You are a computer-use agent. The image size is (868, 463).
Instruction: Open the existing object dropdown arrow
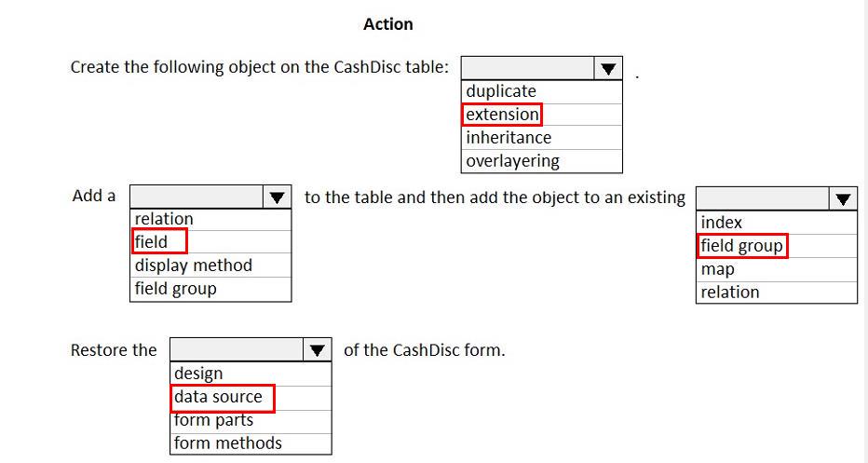[x=843, y=198]
